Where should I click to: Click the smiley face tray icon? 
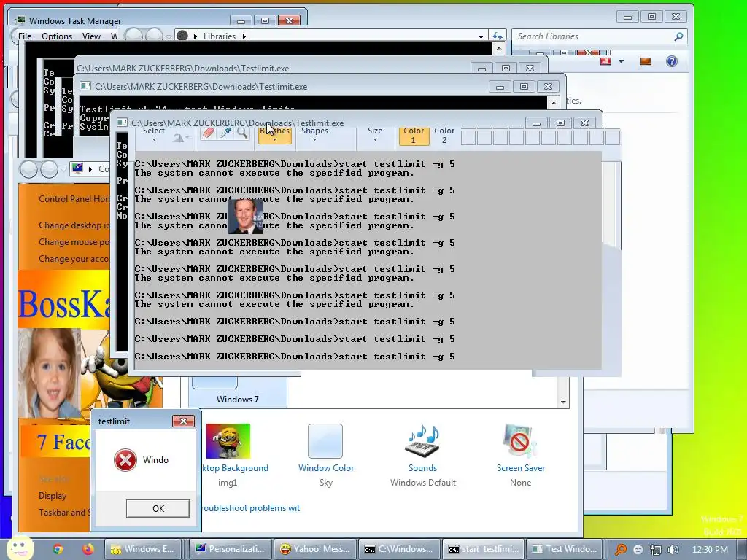pos(638,550)
